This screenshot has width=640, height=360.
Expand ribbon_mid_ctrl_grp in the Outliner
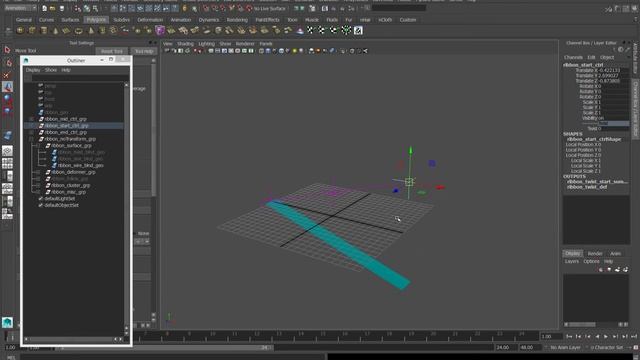pyautogui.click(x=31, y=119)
